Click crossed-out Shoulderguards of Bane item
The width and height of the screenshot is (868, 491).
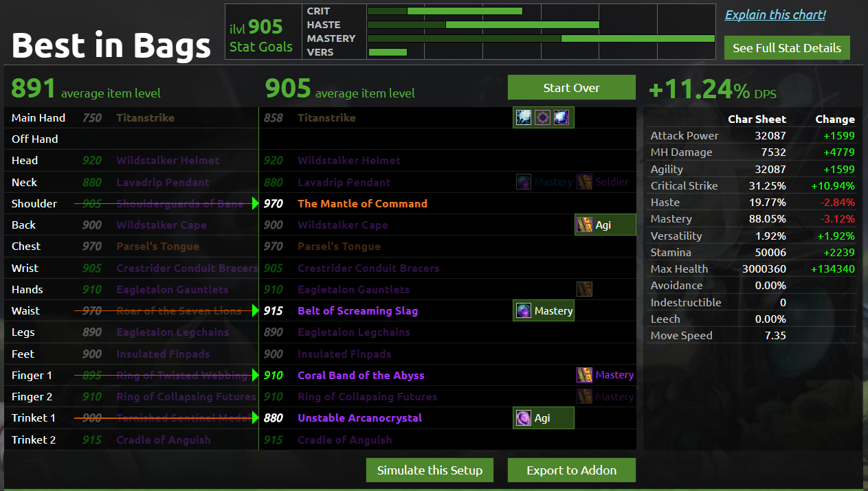tap(180, 203)
